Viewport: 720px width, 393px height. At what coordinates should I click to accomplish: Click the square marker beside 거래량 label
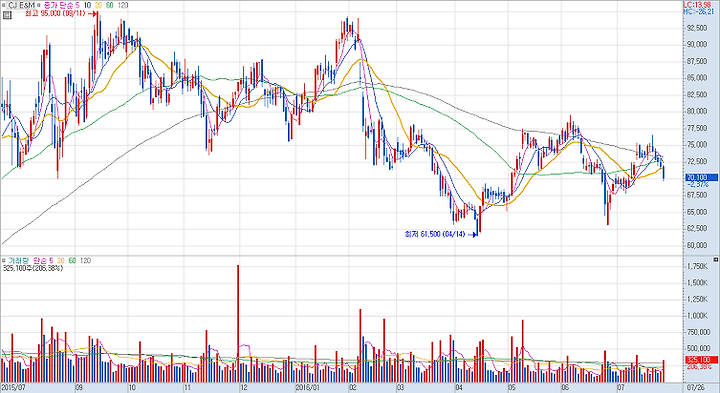(4, 261)
